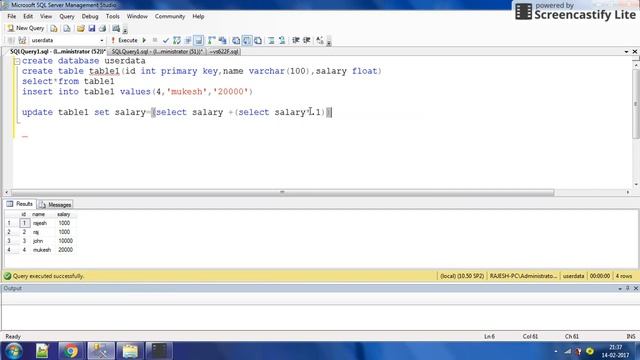The width and height of the screenshot is (640, 360).
Task: Click the '4 rows' status entry
Action: 624,276
